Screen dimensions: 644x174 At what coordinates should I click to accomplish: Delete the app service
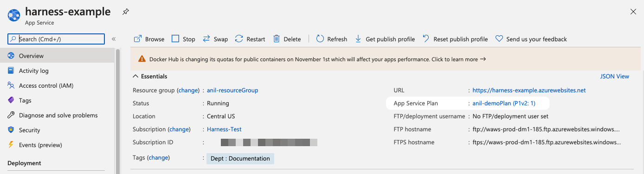[x=287, y=39]
